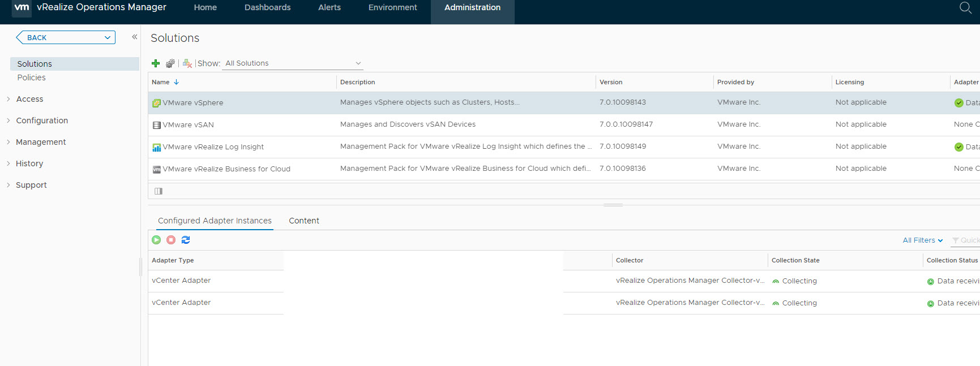The width and height of the screenshot is (980, 366).
Task: Expand the Management section
Action: (41, 142)
